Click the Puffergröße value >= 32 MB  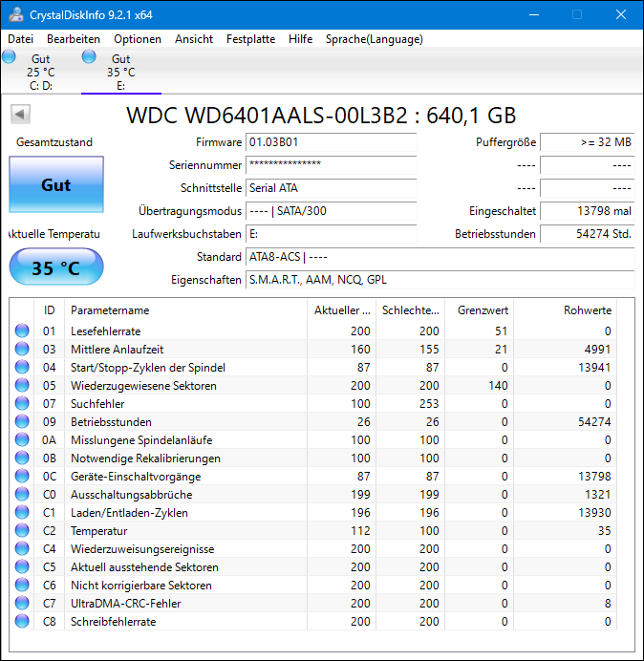click(587, 142)
